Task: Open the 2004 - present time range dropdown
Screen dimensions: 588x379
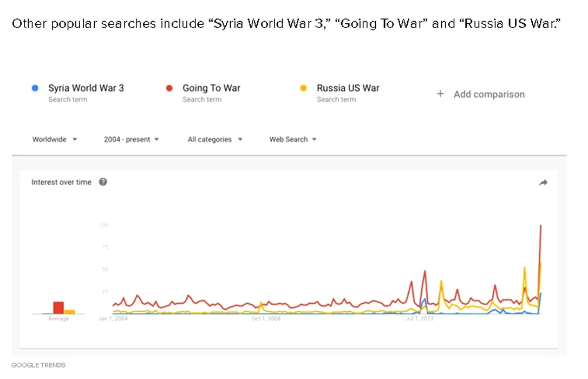Action: tap(131, 139)
